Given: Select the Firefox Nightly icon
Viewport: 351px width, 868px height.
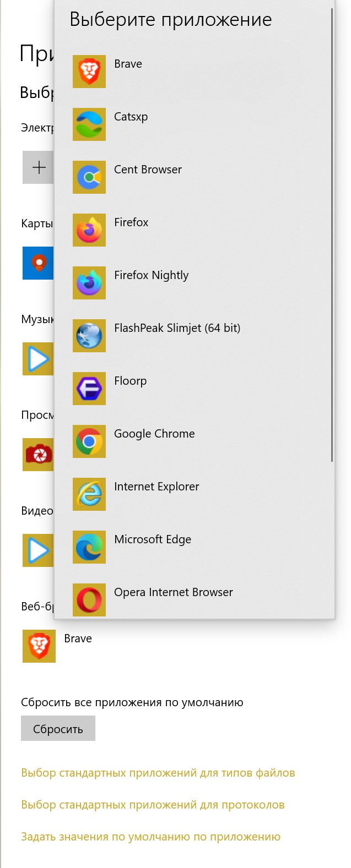Looking at the screenshot, I should 89,283.
